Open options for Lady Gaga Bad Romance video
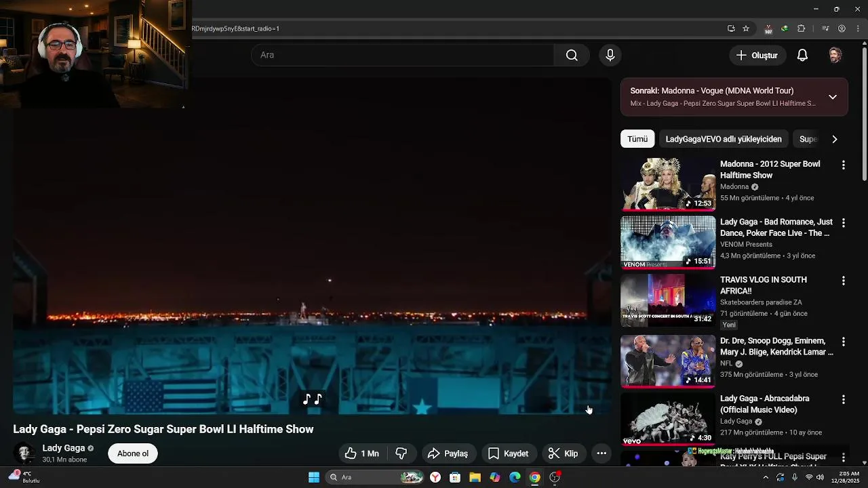Viewport: 868px width, 488px height. pos(844,222)
